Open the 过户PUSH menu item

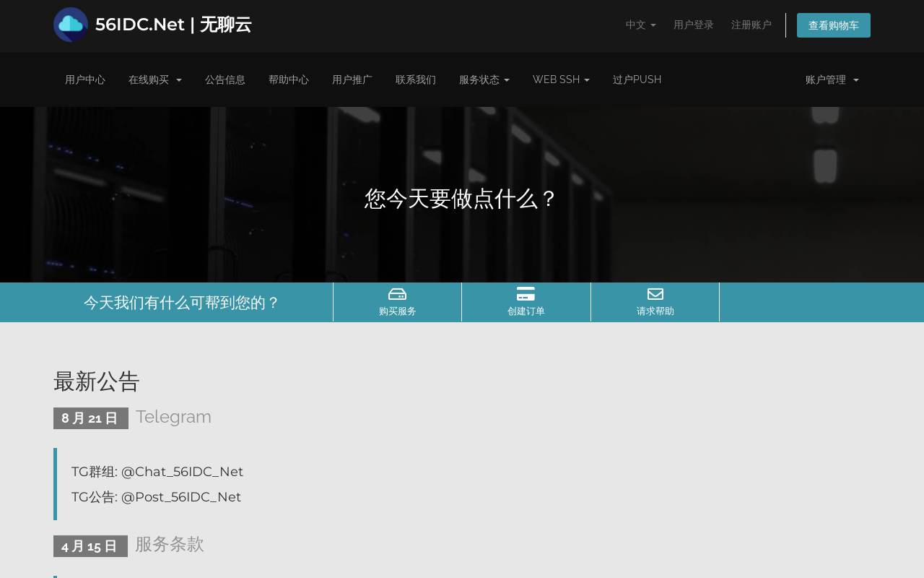(637, 79)
